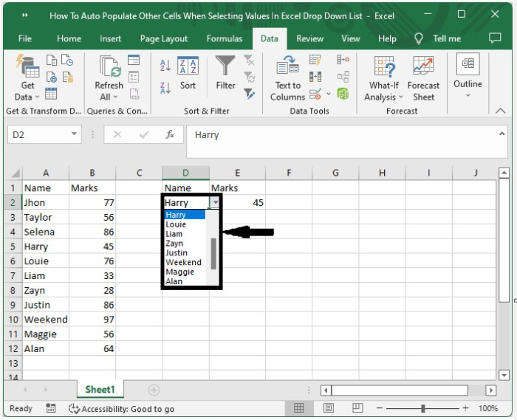Click the Recent Sources icon
Image resolution: width=517 pixels, height=420 pixels.
click(67, 61)
